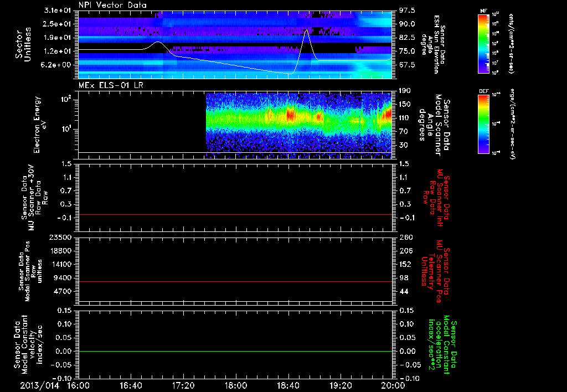Image resolution: width=567 pixels, height=392 pixels.
Task: Click the red line in MU Scanner +30V panel
Action: pos(235,215)
